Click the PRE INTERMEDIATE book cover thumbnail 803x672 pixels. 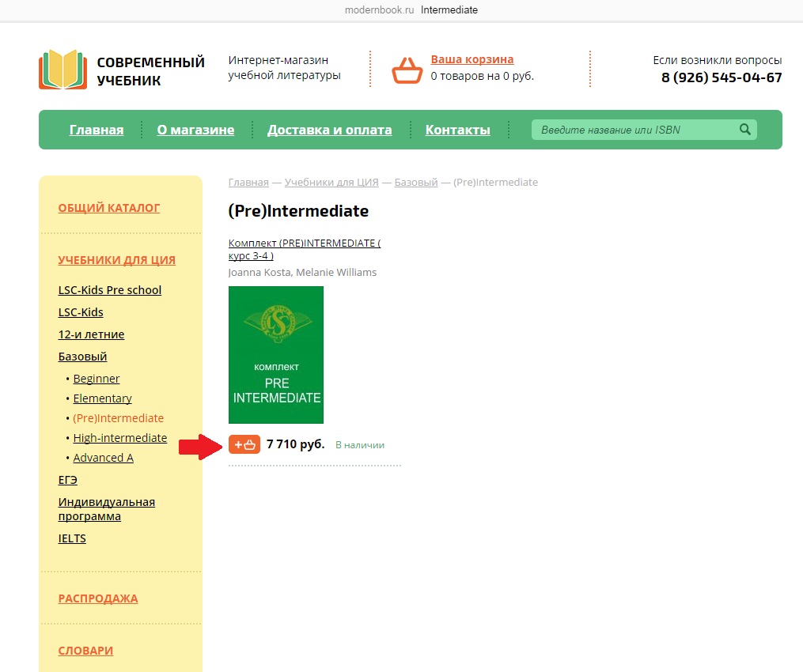pyautogui.click(x=275, y=354)
